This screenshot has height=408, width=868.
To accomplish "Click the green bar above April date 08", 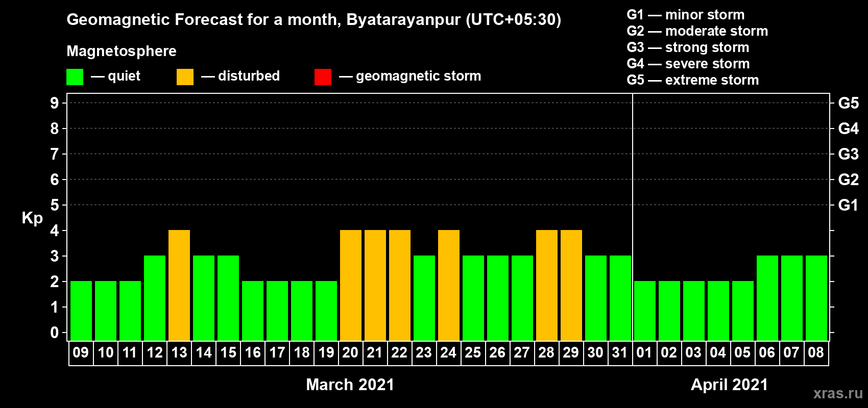I will pyautogui.click(x=816, y=298).
